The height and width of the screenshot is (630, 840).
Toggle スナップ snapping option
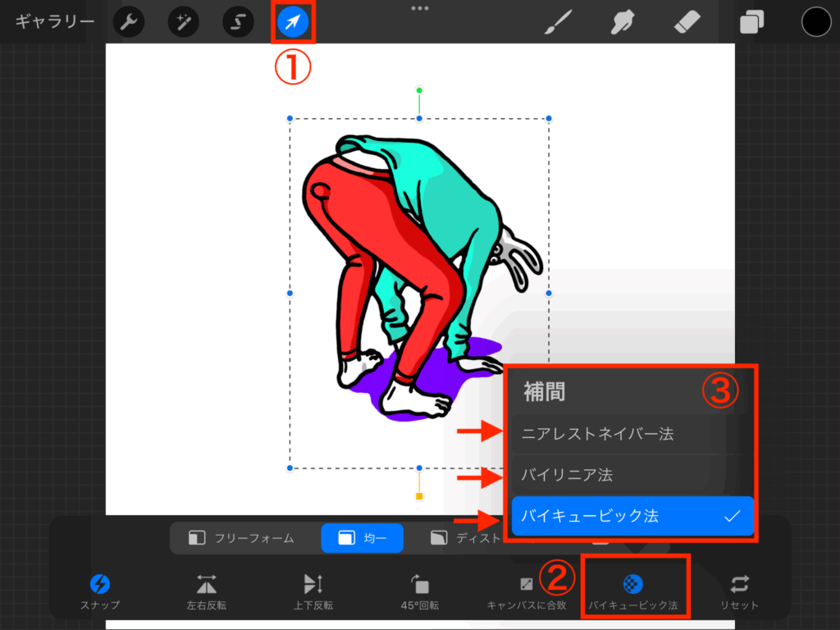click(99, 591)
